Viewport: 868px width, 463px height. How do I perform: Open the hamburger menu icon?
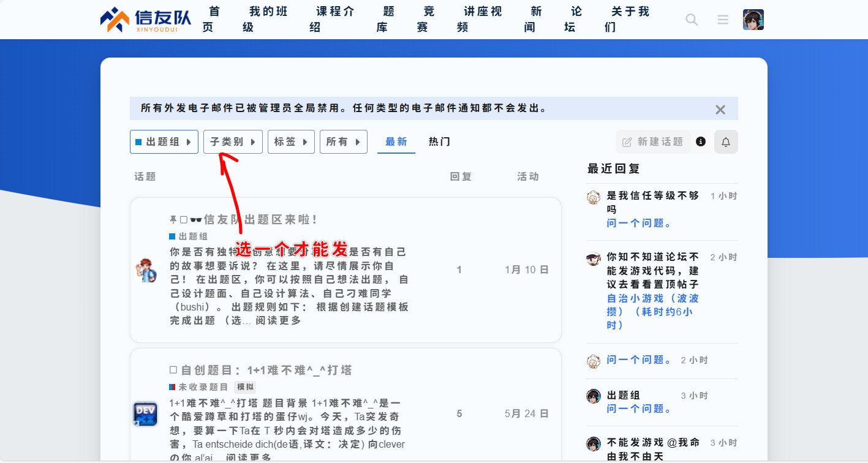point(723,20)
